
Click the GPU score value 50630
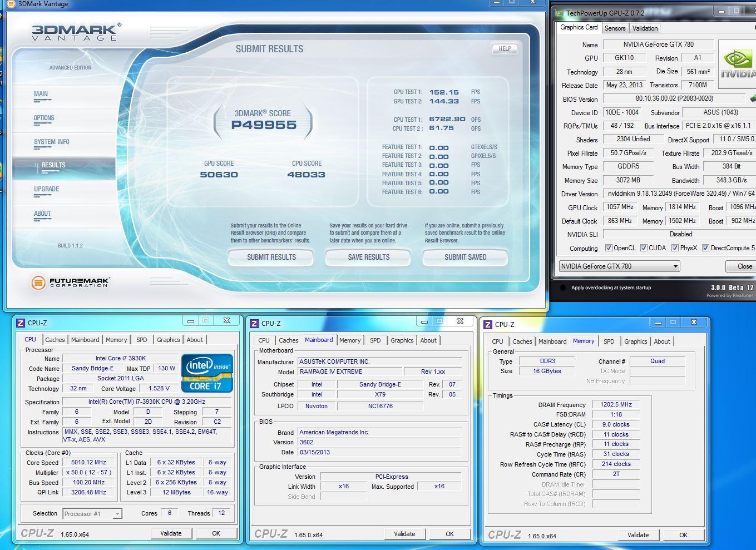[x=219, y=175]
